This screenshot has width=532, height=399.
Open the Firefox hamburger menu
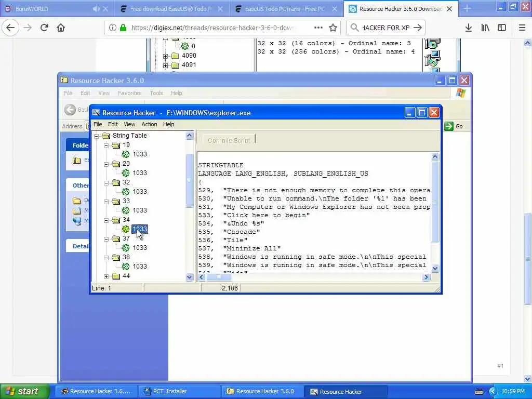522,28
